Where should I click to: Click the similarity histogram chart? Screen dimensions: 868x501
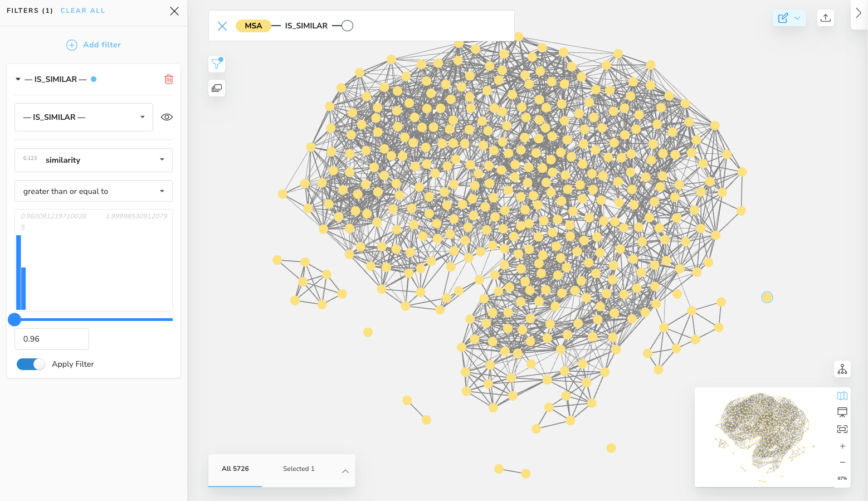tap(94, 260)
